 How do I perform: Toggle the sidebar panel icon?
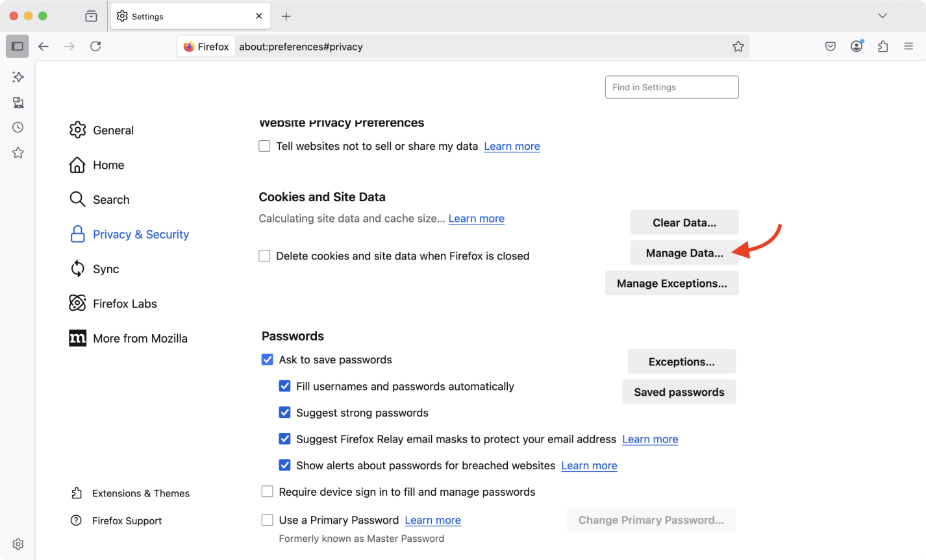[18, 47]
